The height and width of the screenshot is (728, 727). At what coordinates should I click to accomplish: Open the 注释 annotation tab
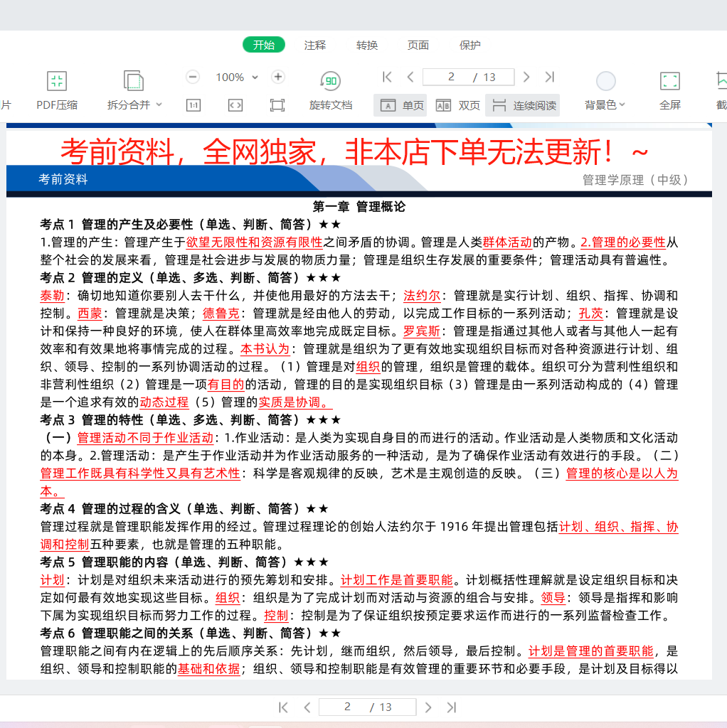(315, 45)
